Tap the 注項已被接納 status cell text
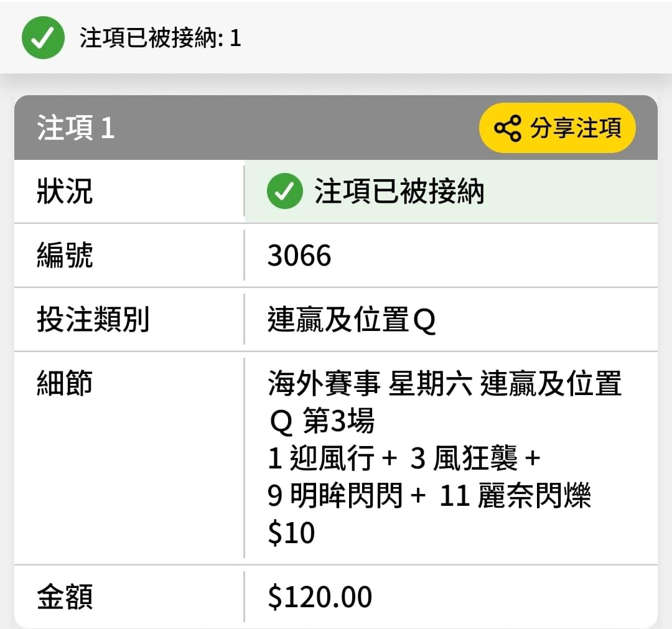This screenshot has width=672, height=629. coord(399,191)
